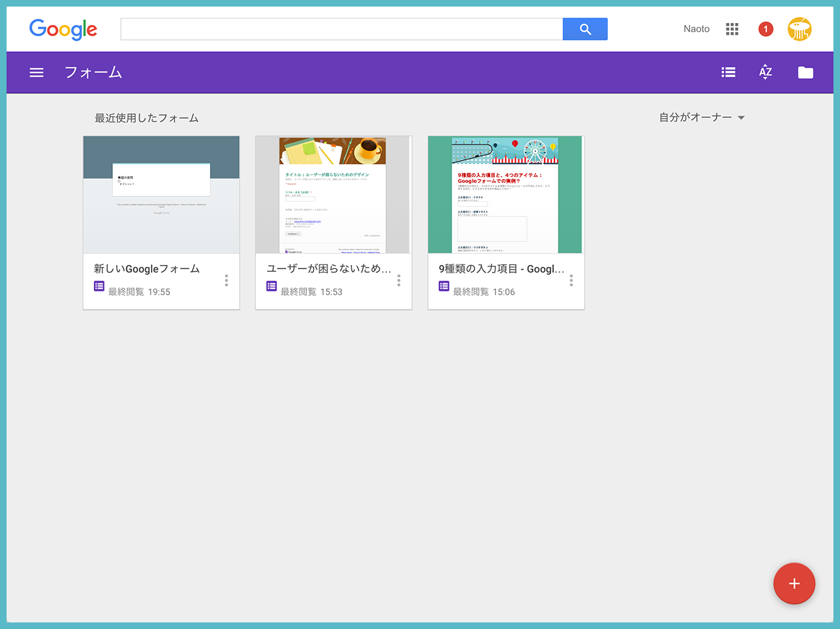The image size is (840, 629).
Task: Open more options for ユーザーが困らないため form
Action: click(x=399, y=281)
